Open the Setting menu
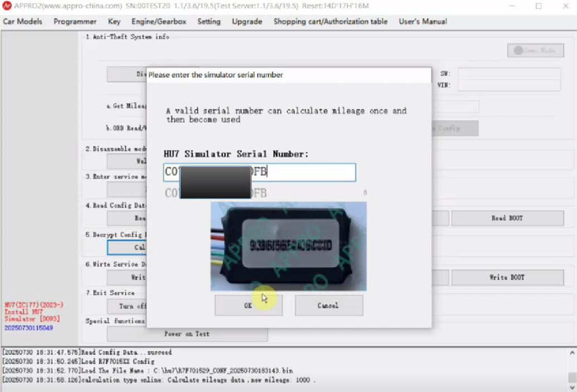 tap(209, 21)
